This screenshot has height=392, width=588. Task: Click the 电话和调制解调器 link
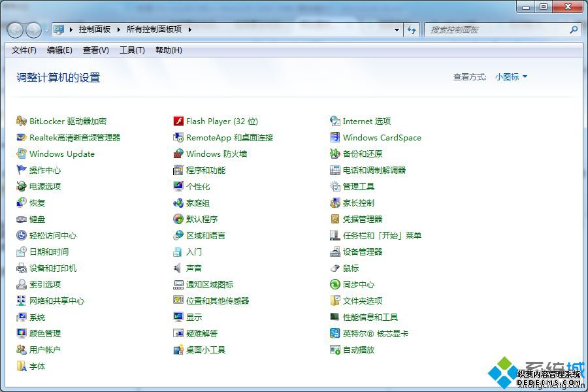pos(374,171)
